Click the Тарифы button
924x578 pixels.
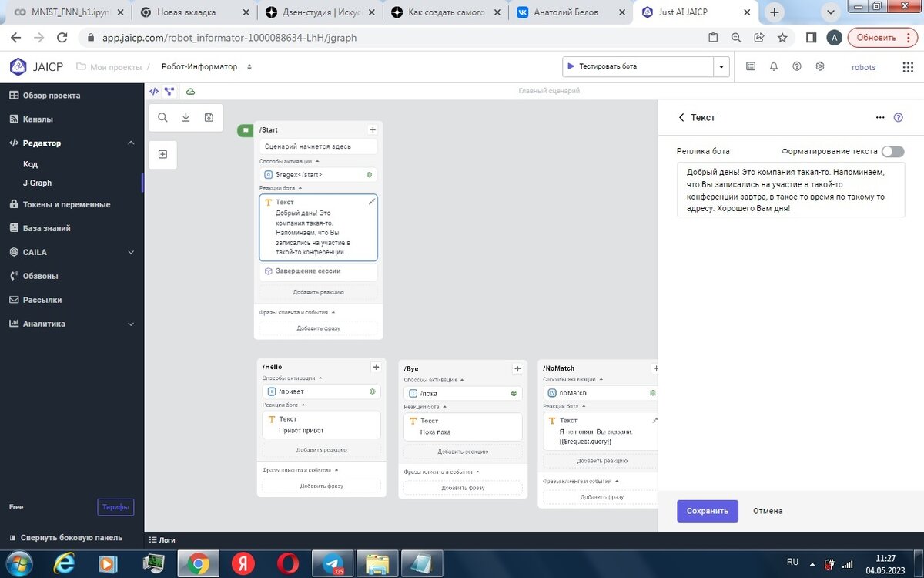(x=115, y=507)
